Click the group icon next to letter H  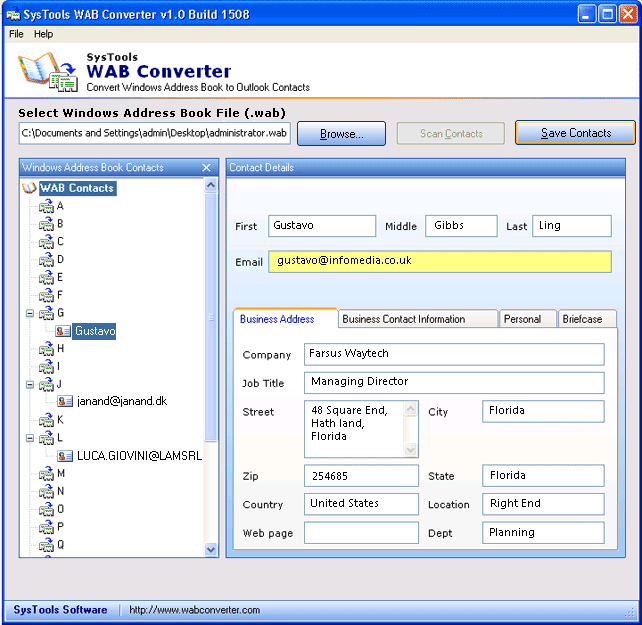coord(46,349)
